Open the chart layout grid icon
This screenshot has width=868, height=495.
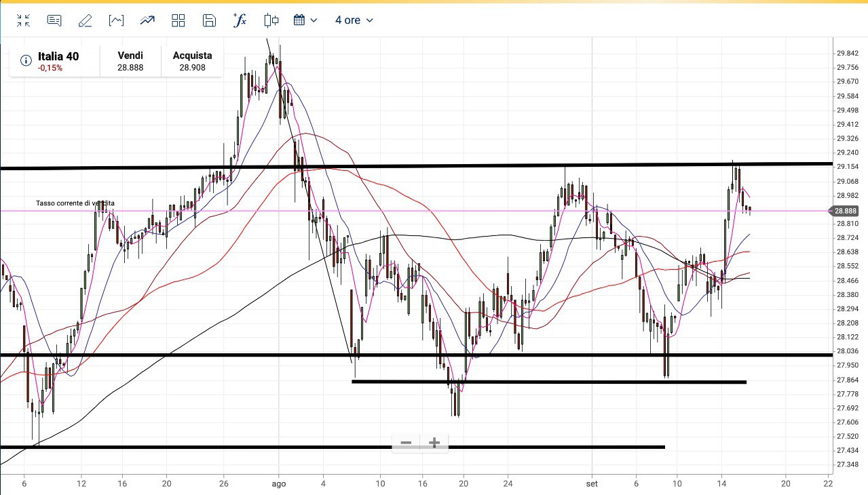pos(178,20)
